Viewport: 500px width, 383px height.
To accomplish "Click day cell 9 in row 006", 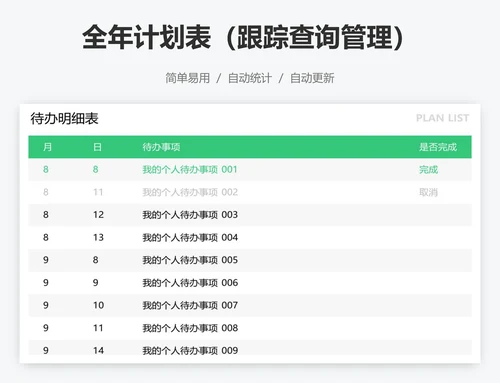I will coord(95,283).
